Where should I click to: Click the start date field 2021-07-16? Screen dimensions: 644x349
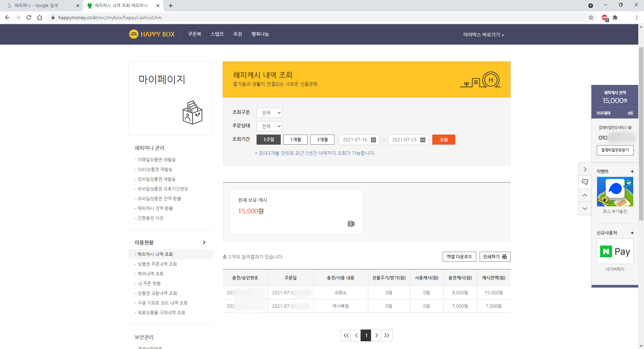(x=359, y=140)
